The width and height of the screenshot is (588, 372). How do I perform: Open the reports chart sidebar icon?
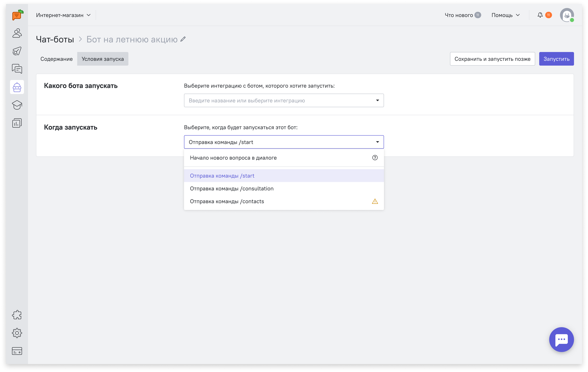tap(17, 123)
